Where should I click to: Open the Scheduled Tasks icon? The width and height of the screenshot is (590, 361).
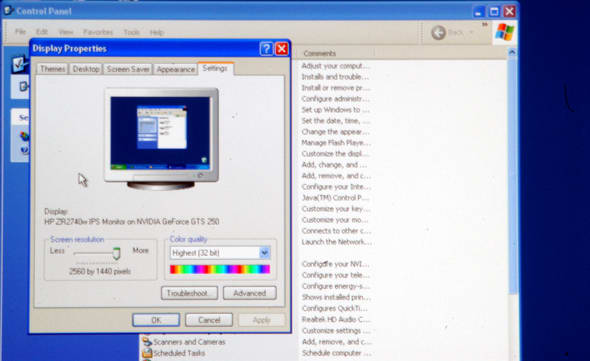coord(147,353)
